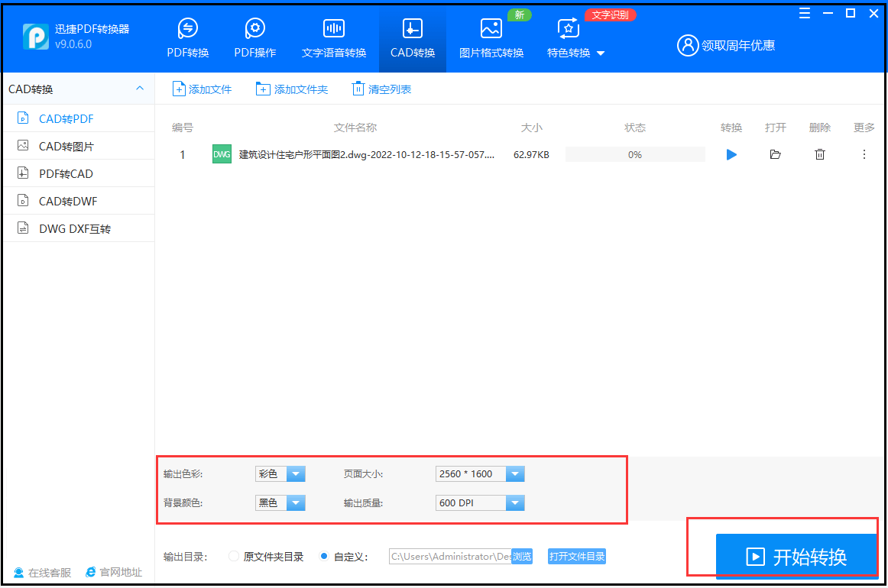
Task: Delete file with row trash icon
Action: (x=819, y=154)
